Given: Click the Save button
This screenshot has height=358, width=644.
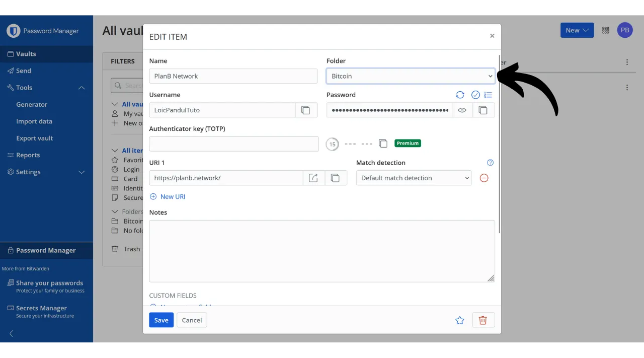Looking at the screenshot, I should click(x=161, y=320).
